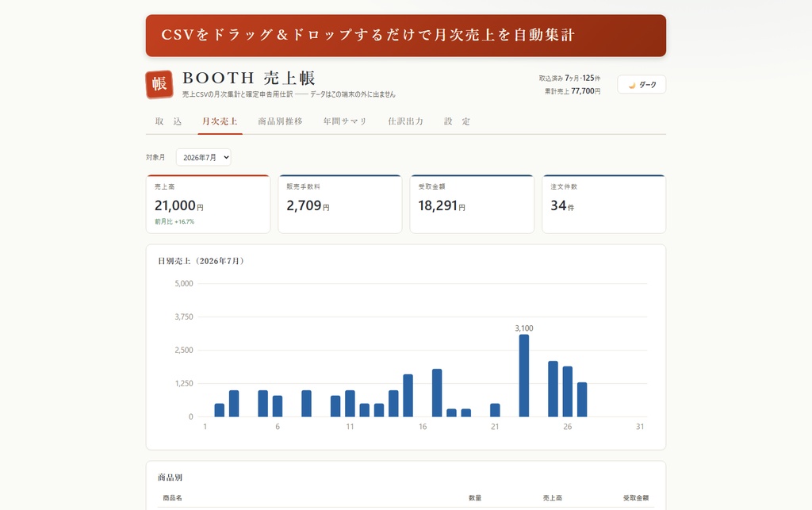Click the 商品別 section heading
The image size is (812, 510).
tap(170, 477)
